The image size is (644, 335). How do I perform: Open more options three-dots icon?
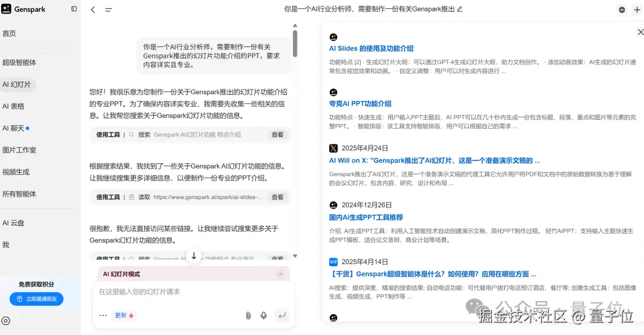click(103, 315)
